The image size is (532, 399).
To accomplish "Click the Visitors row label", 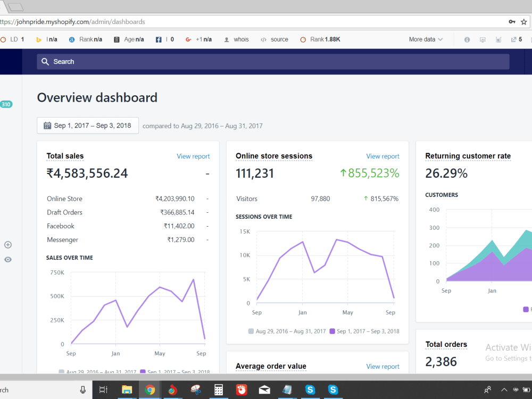I will point(247,199).
